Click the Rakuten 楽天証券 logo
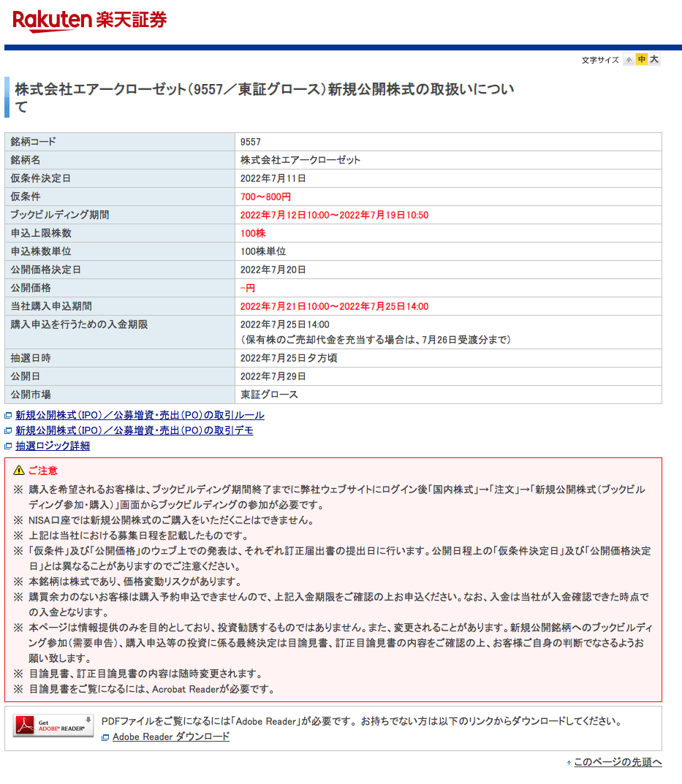682x784 pixels. (89, 20)
